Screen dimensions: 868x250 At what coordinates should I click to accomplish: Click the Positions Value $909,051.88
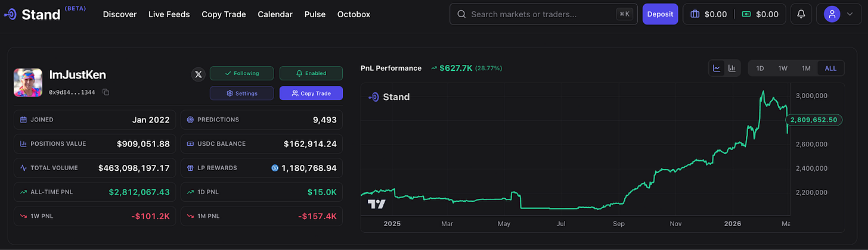tap(143, 143)
